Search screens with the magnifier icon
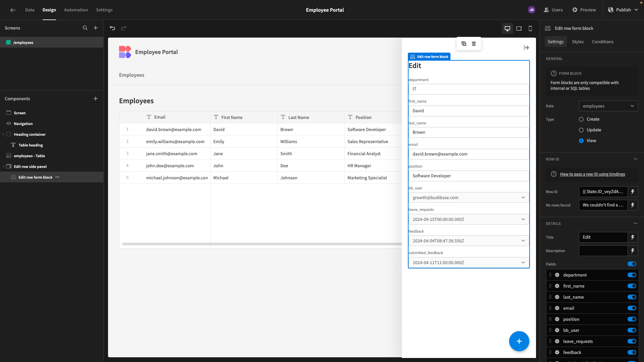The image size is (644, 362). (x=85, y=28)
